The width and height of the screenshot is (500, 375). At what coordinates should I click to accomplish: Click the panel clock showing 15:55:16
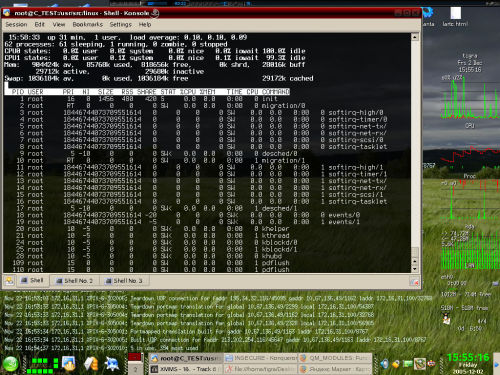coord(468,358)
